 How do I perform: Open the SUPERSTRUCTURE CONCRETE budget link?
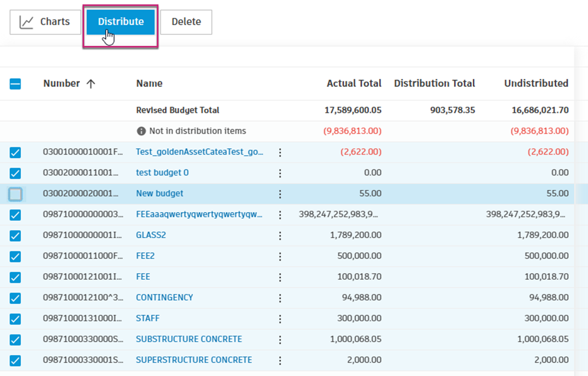tap(194, 360)
